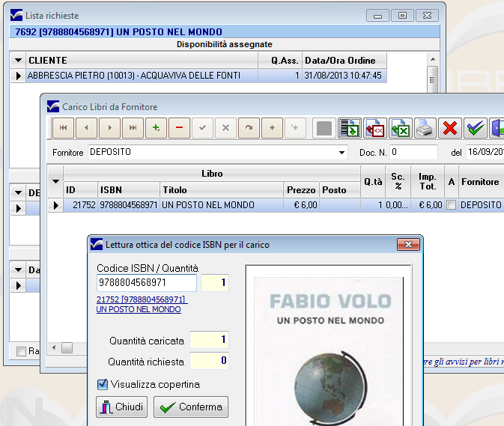Screen dimensions: 504x426
Task: Open barcode ISBN reading tool icon
Action: 350,128
